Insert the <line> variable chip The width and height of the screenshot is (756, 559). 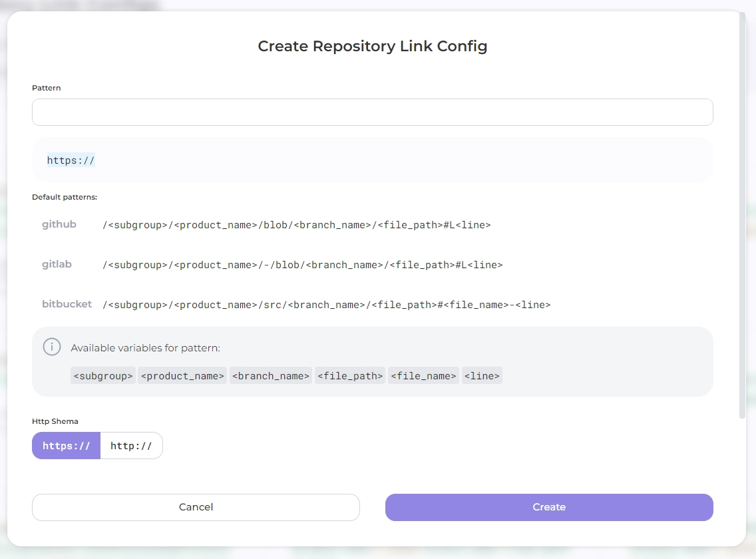[482, 376]
